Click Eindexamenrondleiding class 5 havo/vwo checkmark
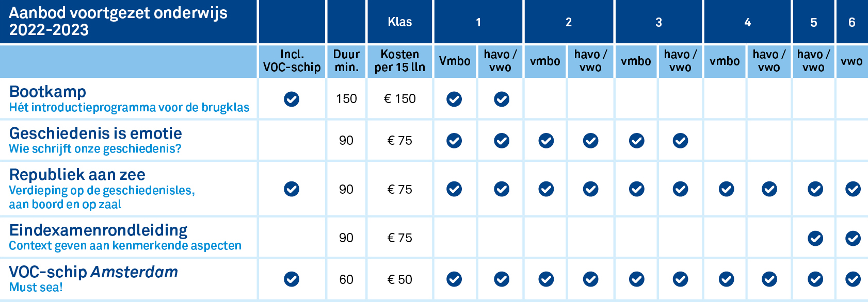This screenshot has width=868, height=302. 815,238
